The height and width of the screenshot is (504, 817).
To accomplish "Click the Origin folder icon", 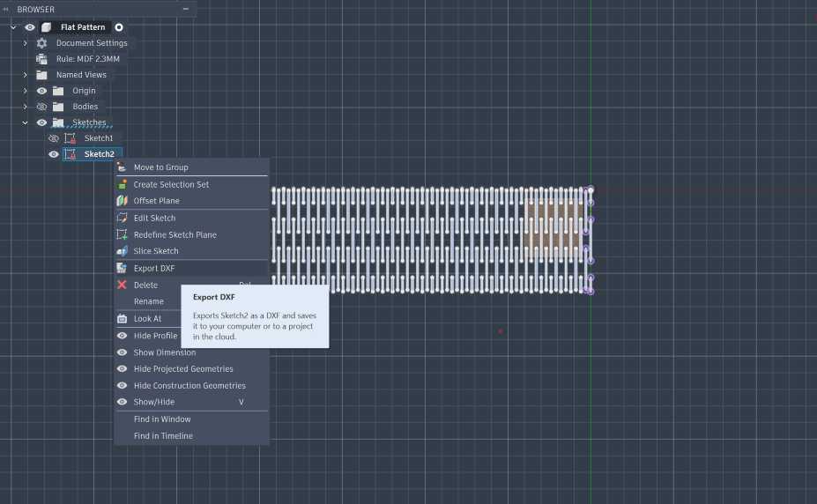I will (x=58, y=91).
